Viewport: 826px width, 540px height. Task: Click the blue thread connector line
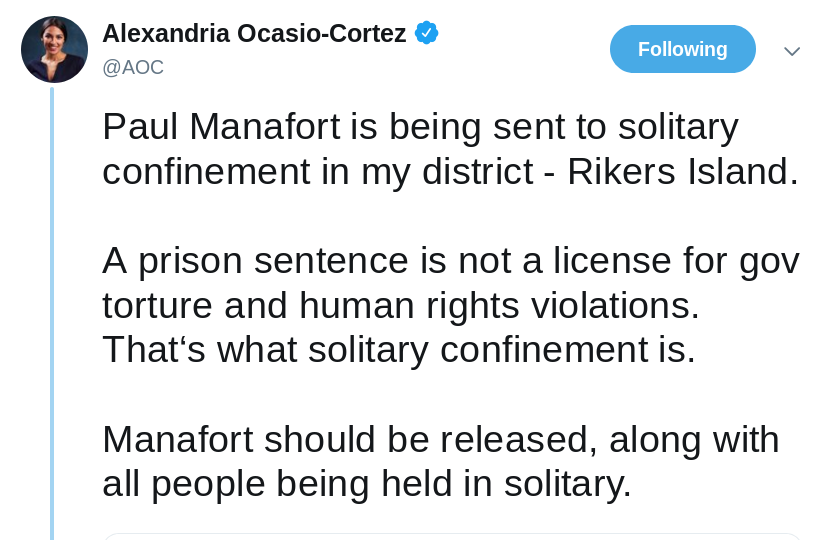click(52, 313)
